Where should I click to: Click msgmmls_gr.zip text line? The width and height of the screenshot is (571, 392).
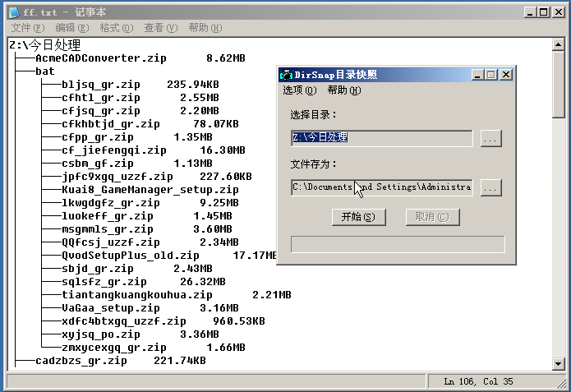tap(147, 229)
